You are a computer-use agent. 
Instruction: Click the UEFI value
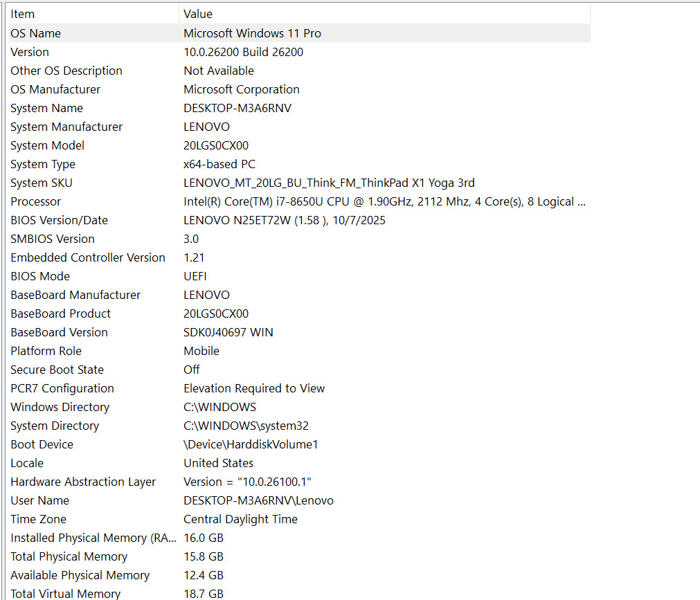click(195, 277)
